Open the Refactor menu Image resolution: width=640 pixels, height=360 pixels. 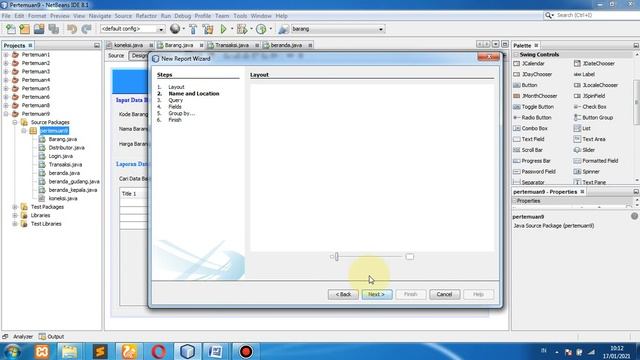[x=146, y=16]
